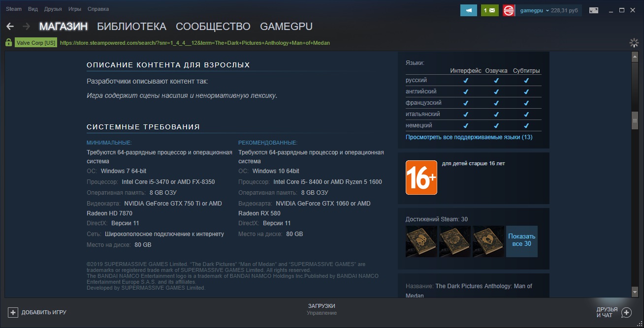This screenshot has height=328, width=644.
Task: Open the second Steam achievement thumbnail
Action: coord(455,241)
